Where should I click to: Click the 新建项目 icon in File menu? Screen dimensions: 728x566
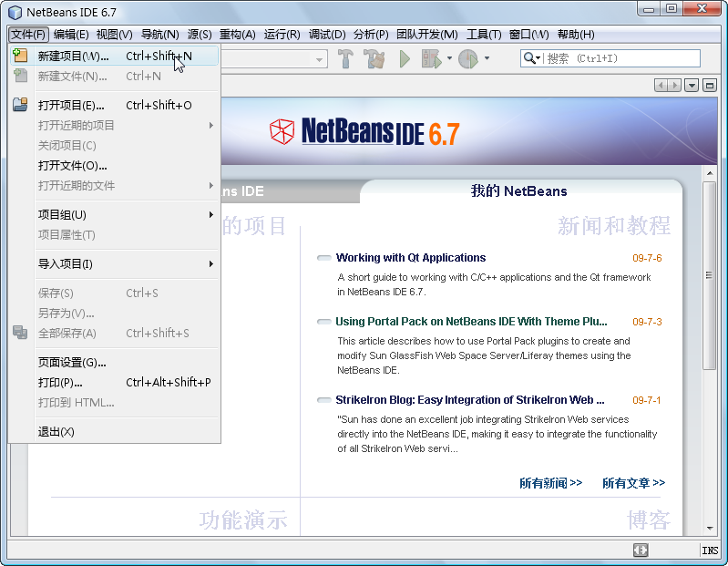pos(20,56)
